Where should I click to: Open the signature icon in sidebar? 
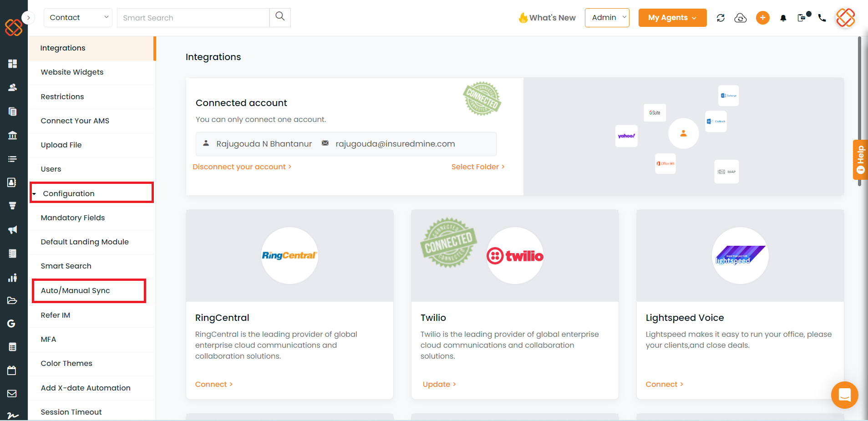[x=13, y=416]
